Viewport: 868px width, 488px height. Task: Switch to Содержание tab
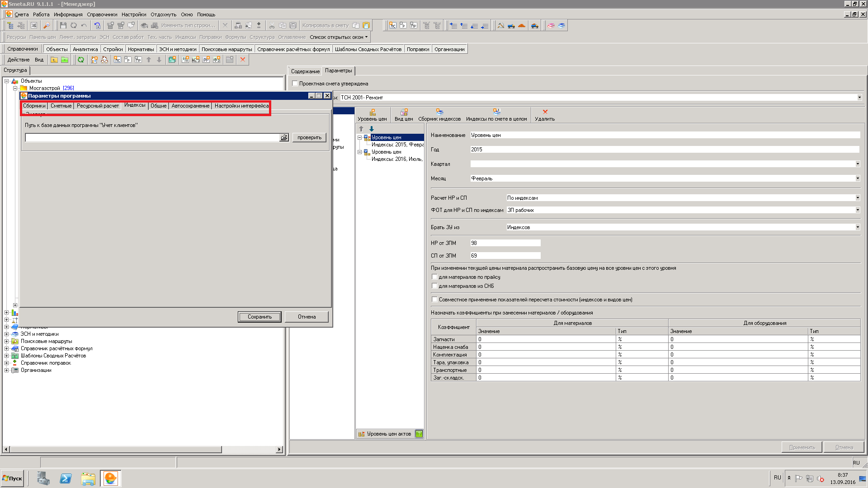point(305,71)
